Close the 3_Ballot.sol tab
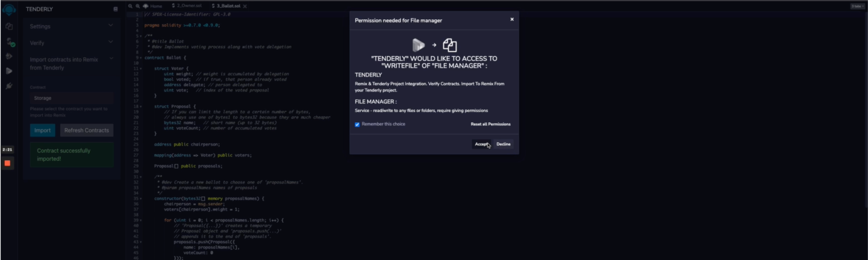 (245, 5)
